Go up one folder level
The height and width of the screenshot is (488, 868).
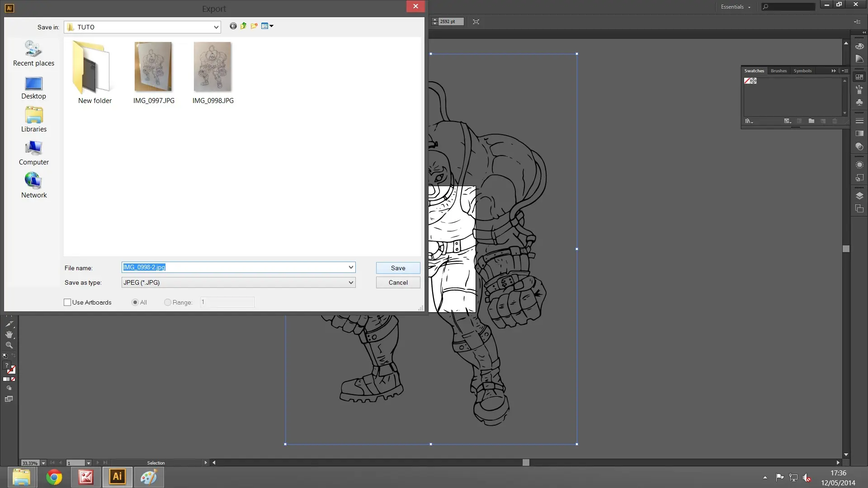[244, 26]
